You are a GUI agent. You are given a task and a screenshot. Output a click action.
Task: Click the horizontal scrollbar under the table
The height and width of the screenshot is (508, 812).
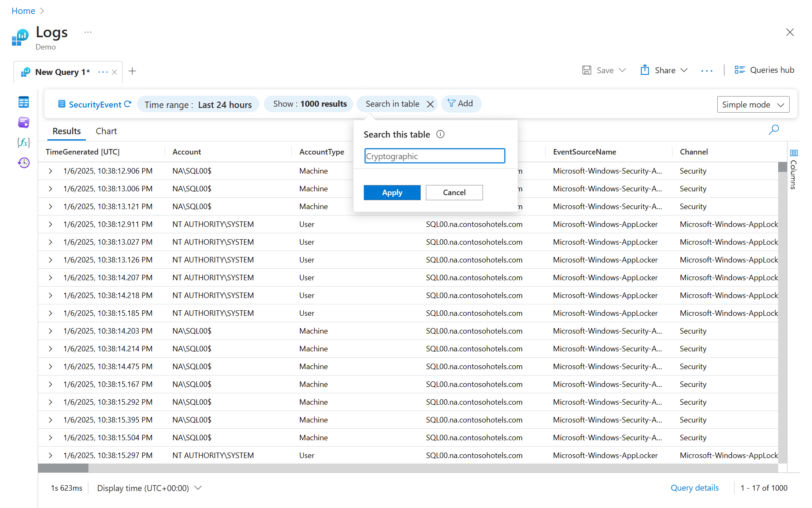tap(63, 468)
